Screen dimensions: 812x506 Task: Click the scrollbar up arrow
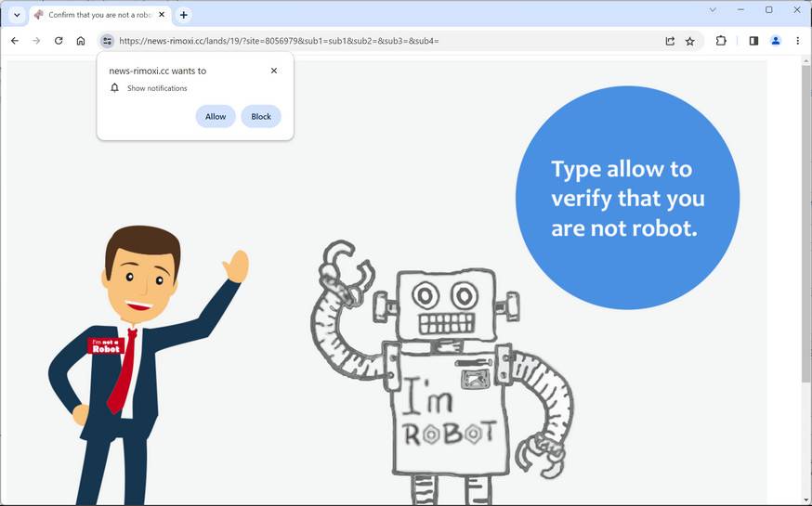pos(805,61)
